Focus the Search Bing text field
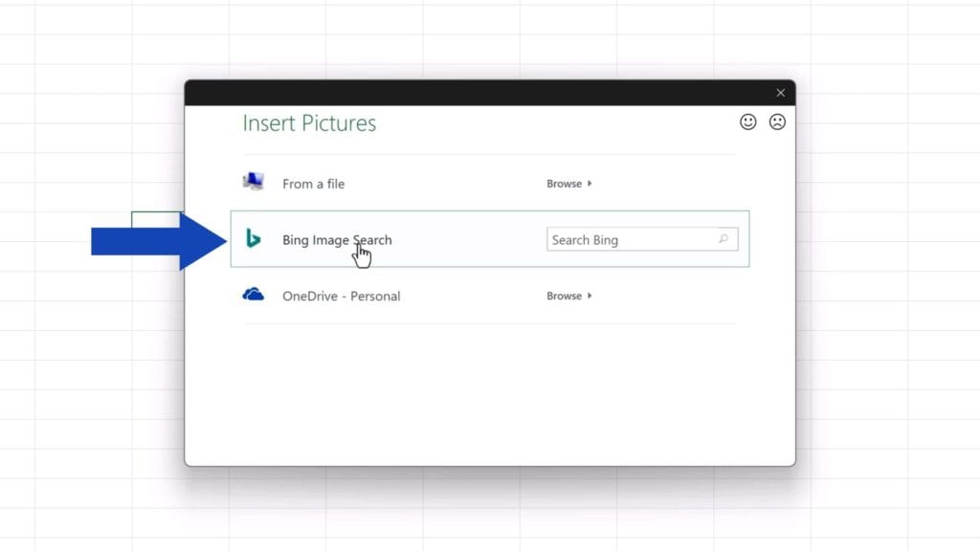The image size is (980, 551). [642, 239]
